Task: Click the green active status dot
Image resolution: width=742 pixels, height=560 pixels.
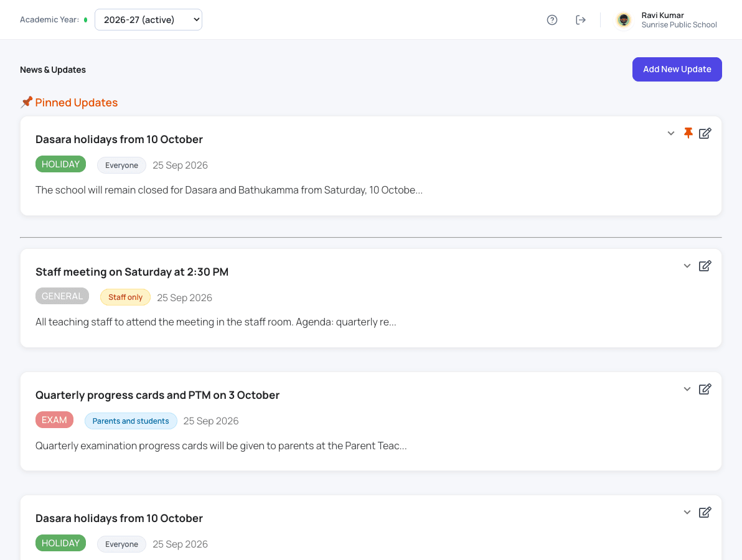Action: coord(86,20)
